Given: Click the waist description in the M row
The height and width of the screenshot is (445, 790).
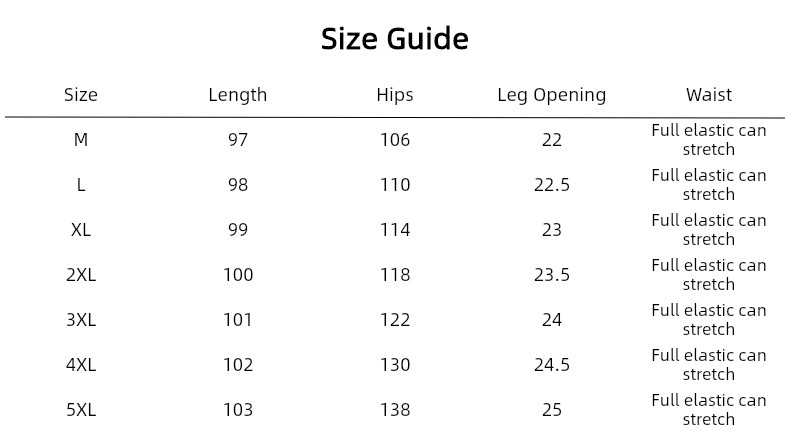Looking at the screenshot, I should point(709,140).
